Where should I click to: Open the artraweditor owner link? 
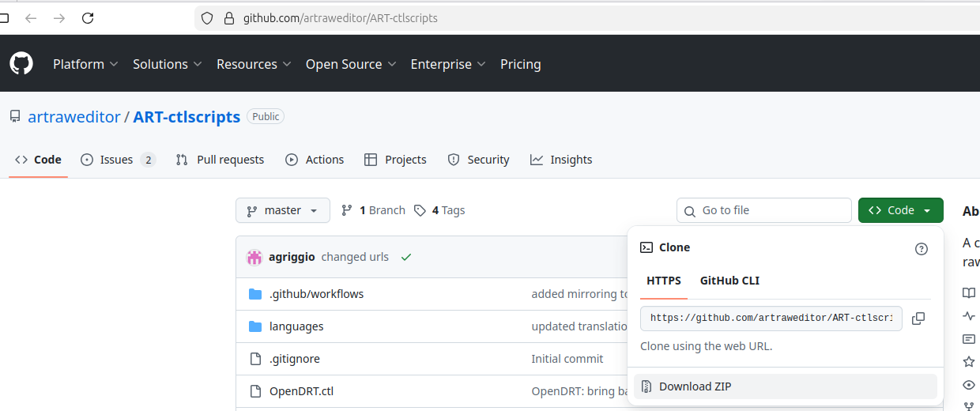point(73,117)
